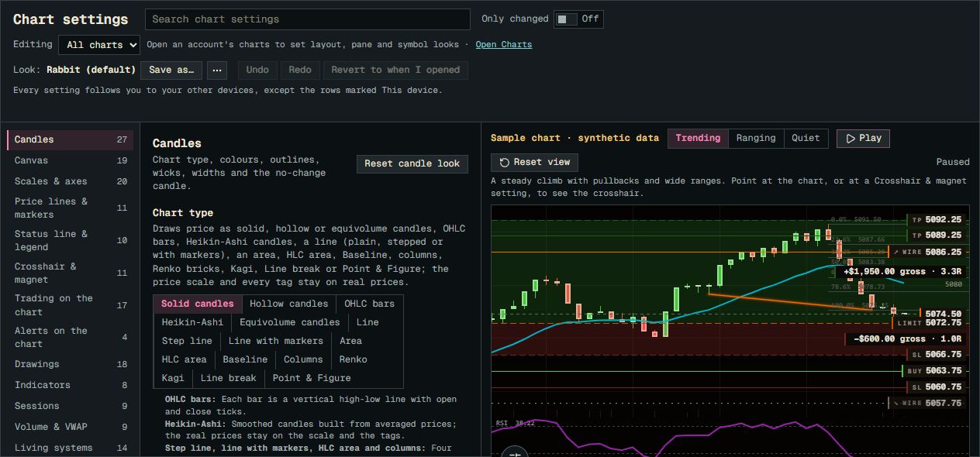Screen dimensions: 980x457
Task: Click the SL 5066.75 price tag
Action: (x=937, y=355)
